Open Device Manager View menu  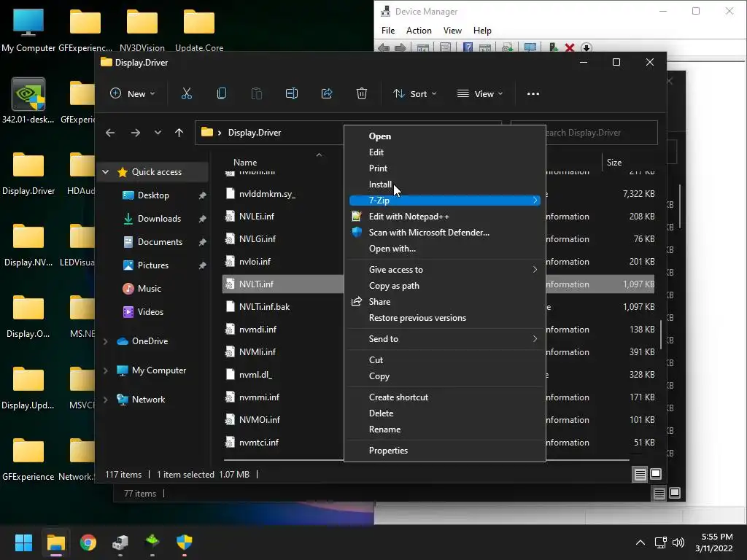(x=452, y=31)
